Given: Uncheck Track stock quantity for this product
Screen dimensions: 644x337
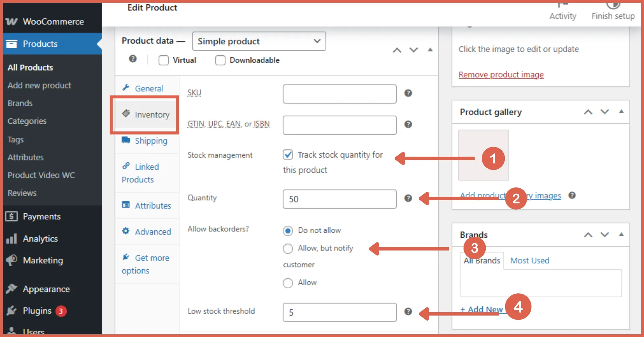Looking at the screenshot, I should click(x=288, y=155).
